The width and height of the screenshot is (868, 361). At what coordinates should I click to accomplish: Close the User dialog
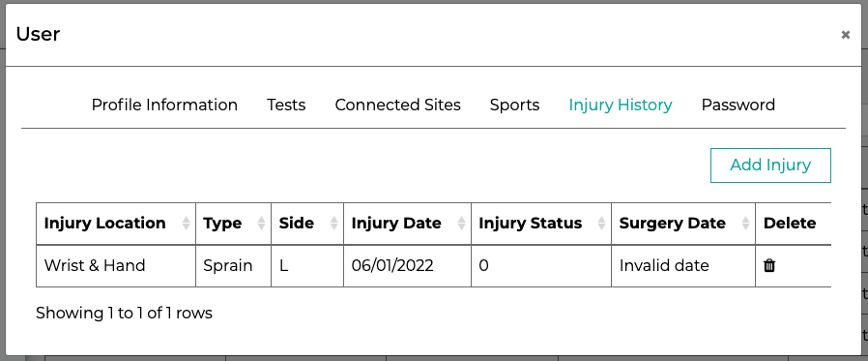[846, 35]
